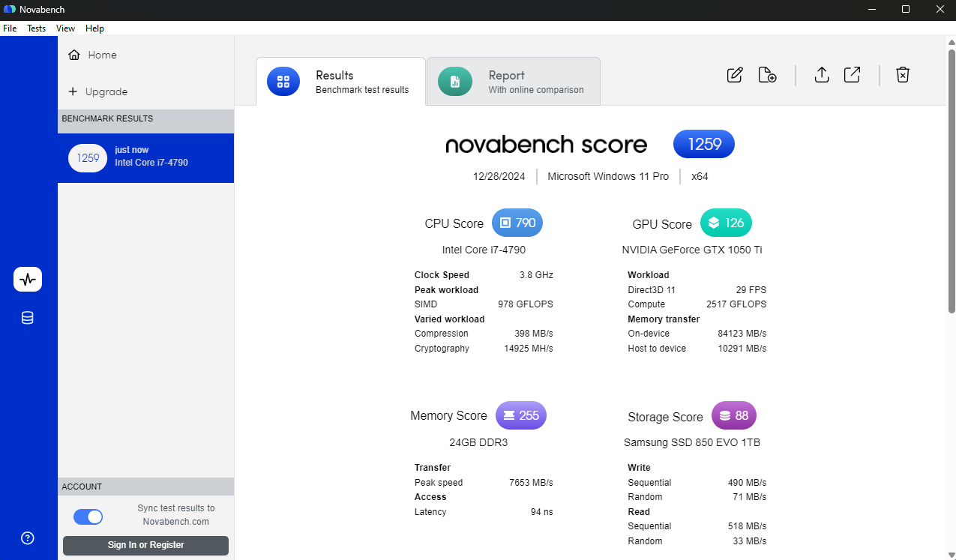
Task: Toggle sync test results to Novabench.com
Action: click(x=88, y=517)
